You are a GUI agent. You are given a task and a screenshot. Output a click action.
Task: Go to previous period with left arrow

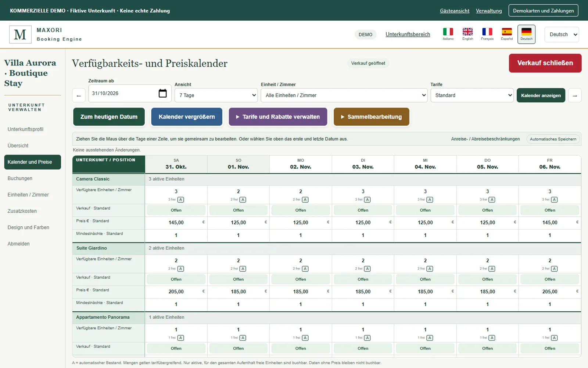(x=79, y=96)
